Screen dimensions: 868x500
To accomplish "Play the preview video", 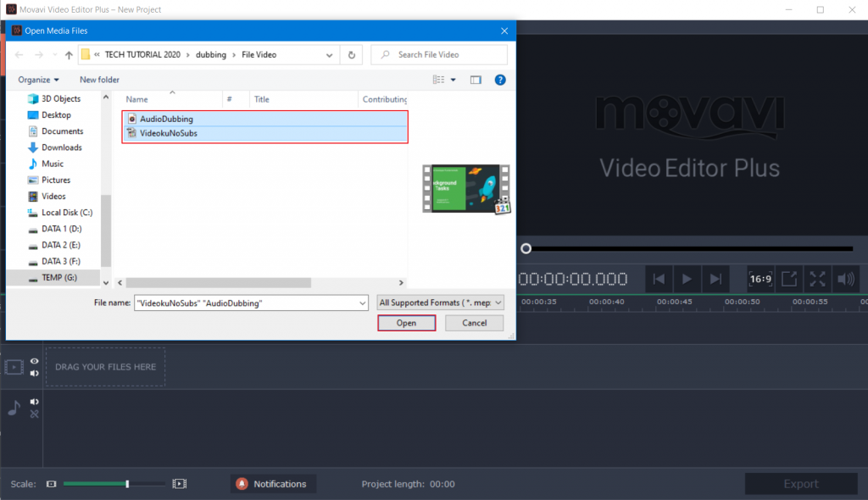I will [x=687, y=279].
